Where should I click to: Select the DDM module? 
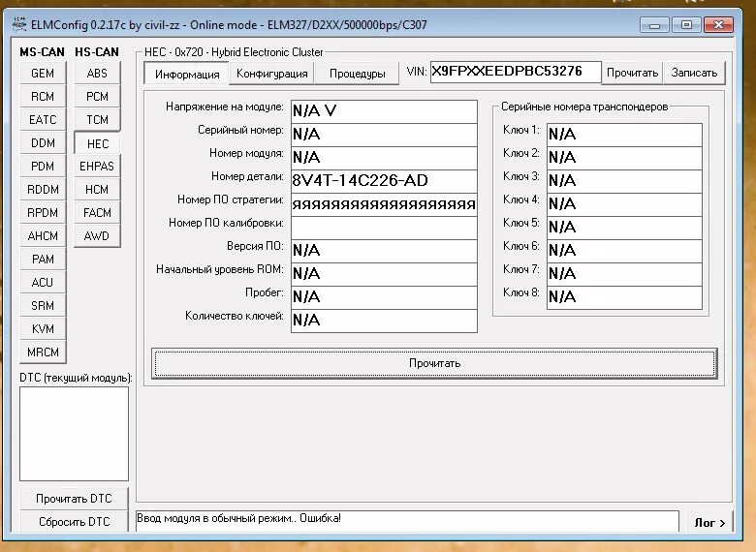[43, 143]
